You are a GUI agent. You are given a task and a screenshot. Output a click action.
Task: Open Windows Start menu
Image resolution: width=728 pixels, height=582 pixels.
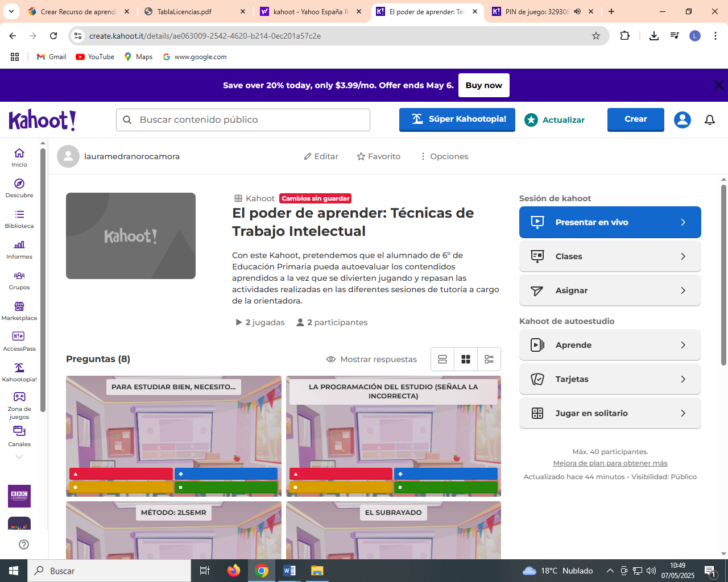tap(14, 571)
